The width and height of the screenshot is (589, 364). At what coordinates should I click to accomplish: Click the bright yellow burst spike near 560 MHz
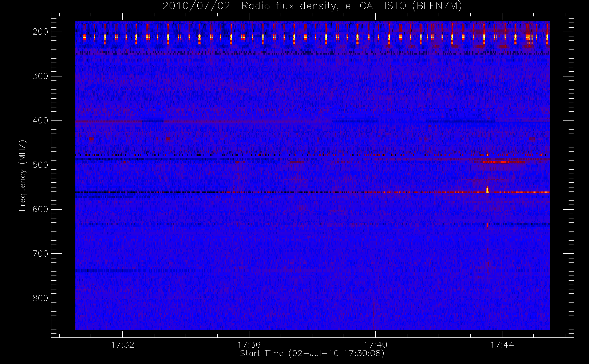point(487,190)
